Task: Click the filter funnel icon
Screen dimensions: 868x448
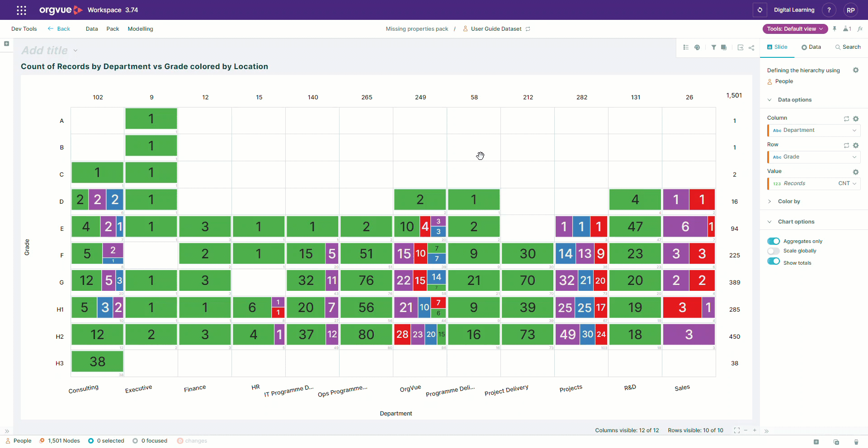Action: click(x=713, y=47)
